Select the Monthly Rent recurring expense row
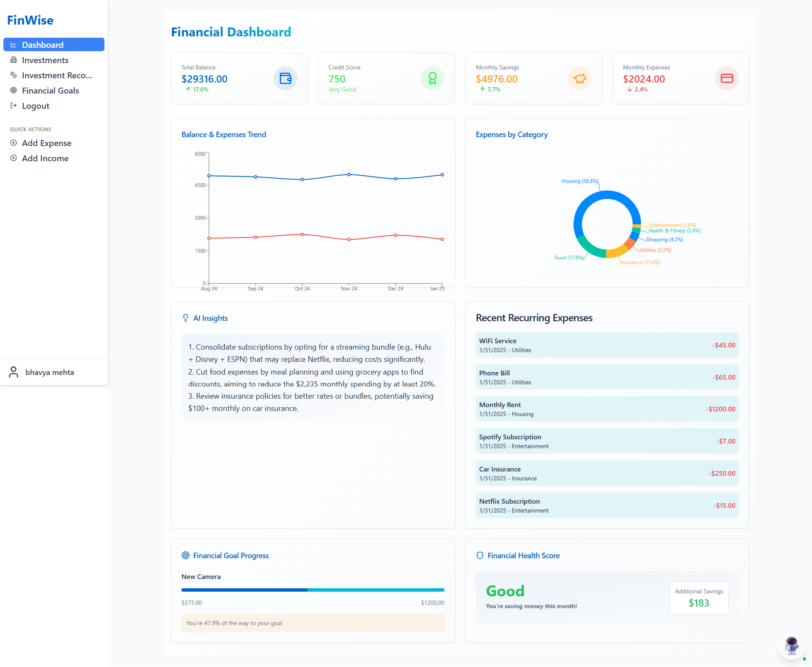Image resolution: width=812 pixels, height=667 pixels. [606, 409]
